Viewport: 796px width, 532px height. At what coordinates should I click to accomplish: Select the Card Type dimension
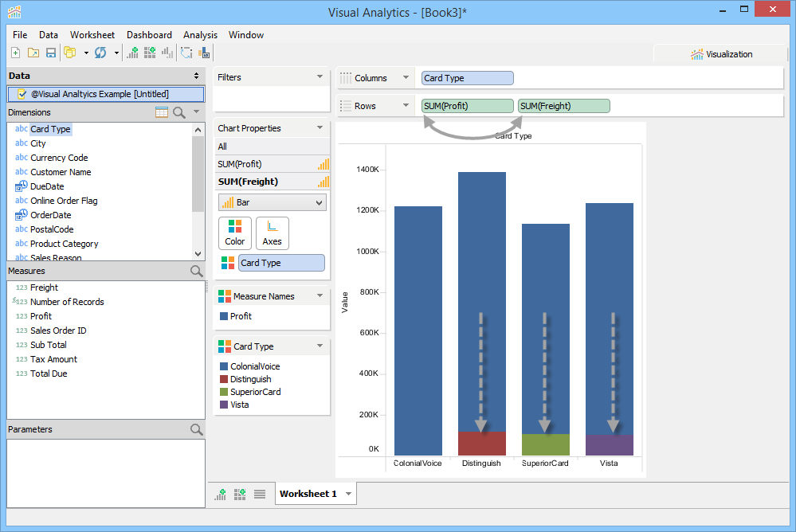[50, 129]
